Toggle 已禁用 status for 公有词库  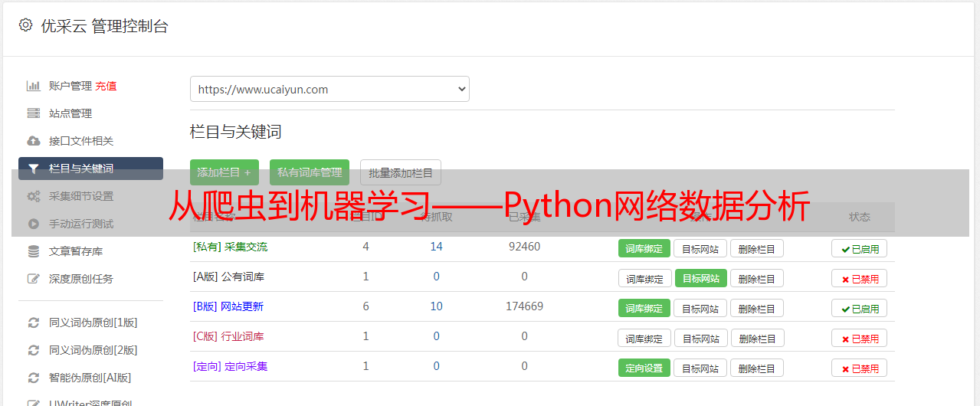tap(859, 278)
